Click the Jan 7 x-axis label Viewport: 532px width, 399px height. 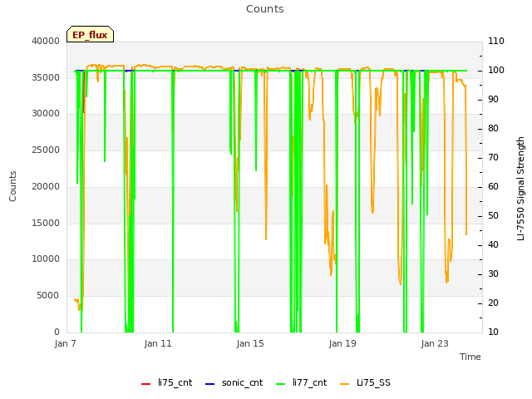pyautogui.click(x=66, y=343)
